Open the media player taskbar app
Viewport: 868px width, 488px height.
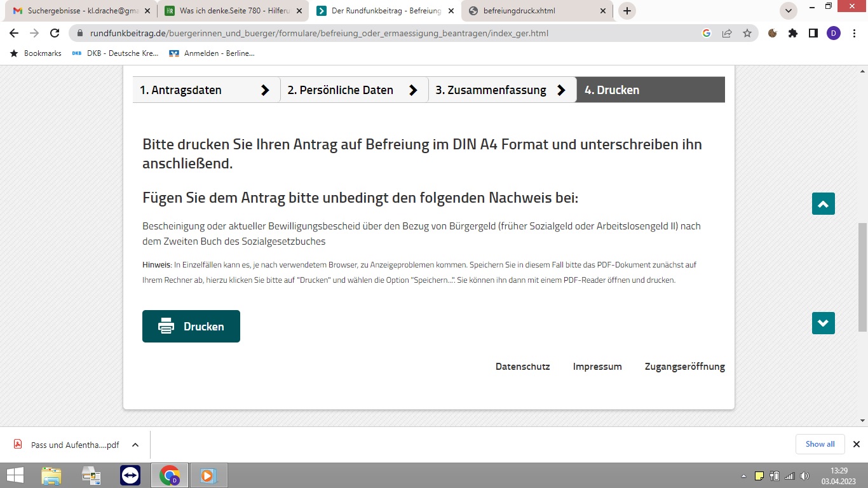coord(209,475)
